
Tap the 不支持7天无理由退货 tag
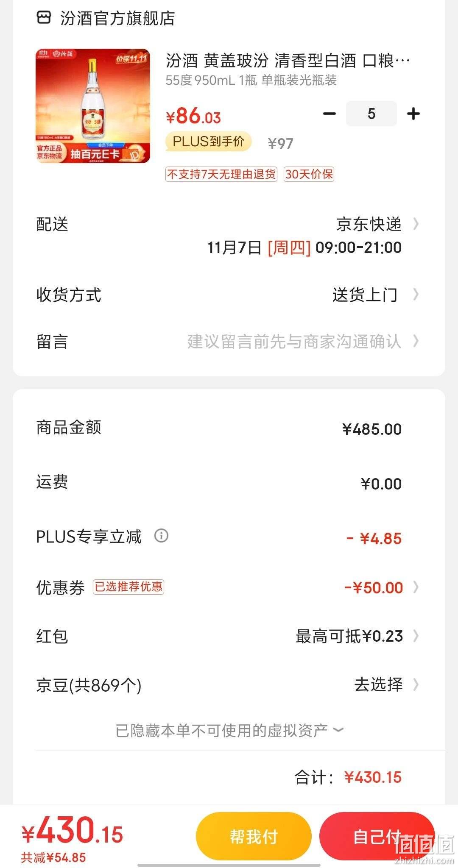221,174
